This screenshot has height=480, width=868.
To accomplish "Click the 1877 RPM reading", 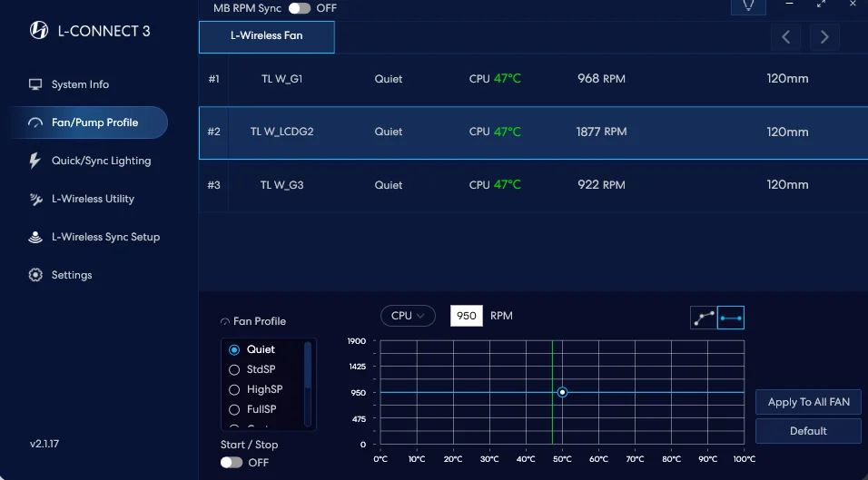I will [601, 132].
